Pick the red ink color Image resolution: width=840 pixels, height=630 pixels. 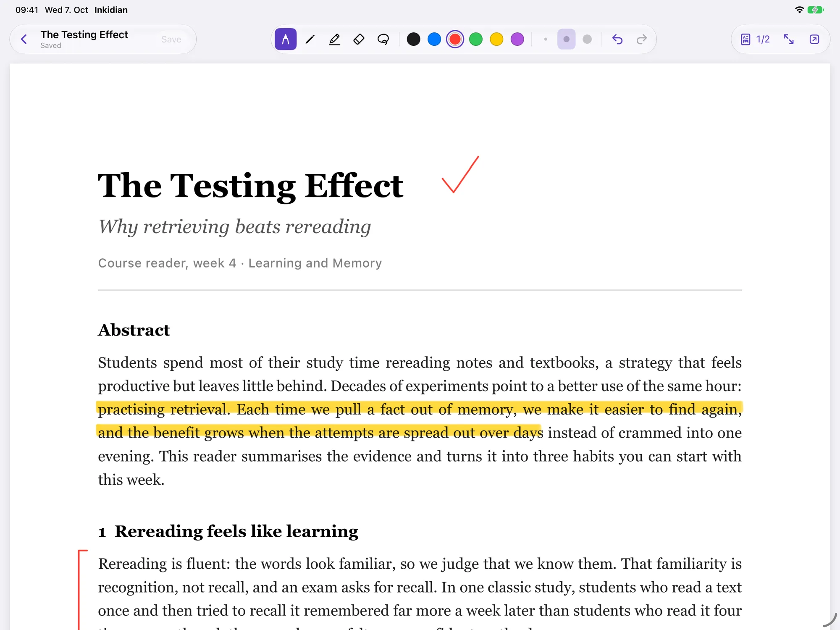point(455,39)
